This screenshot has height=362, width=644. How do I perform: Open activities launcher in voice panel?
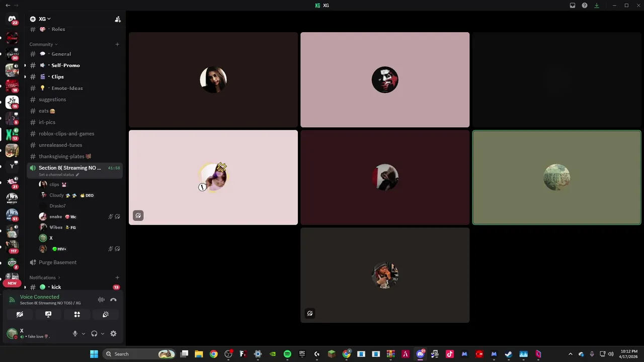(x=77, y=314)
